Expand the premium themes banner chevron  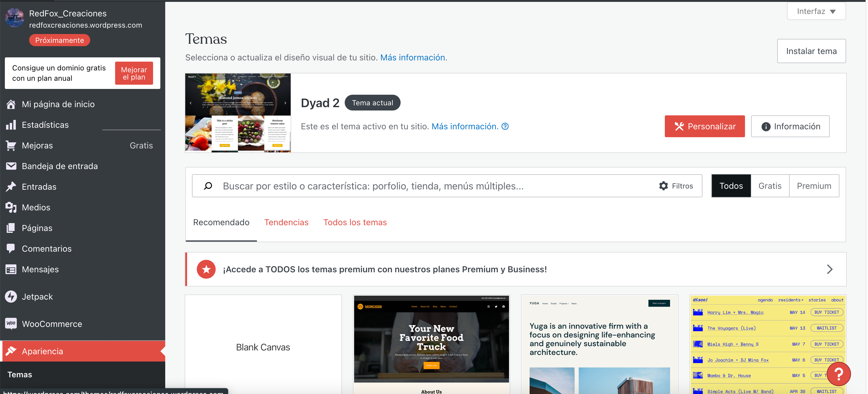click(830, 269)
